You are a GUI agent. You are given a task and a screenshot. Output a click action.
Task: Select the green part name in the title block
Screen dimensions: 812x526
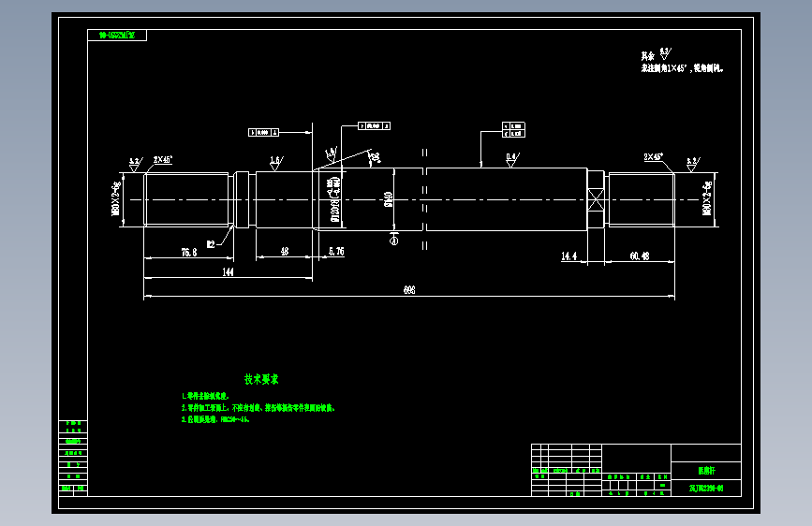pos(706,471)
